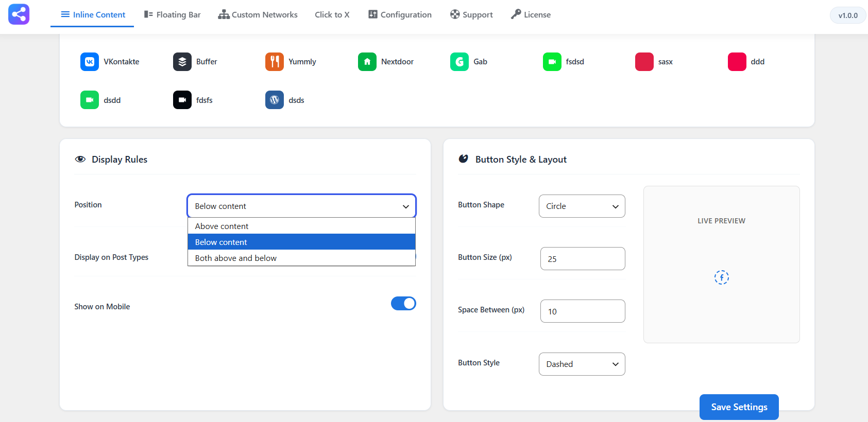
Task: Go to the Click to X tab
Action: (332, 14)
